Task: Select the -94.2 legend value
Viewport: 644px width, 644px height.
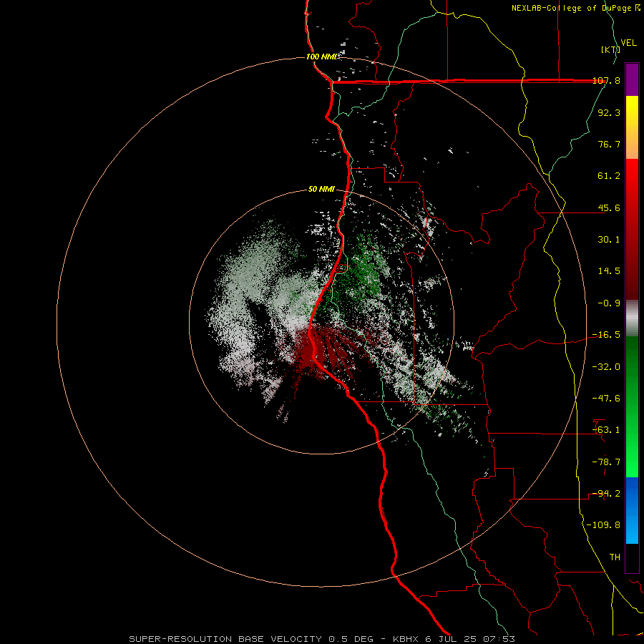Action: pyautogui.click(x=606, y=494)
